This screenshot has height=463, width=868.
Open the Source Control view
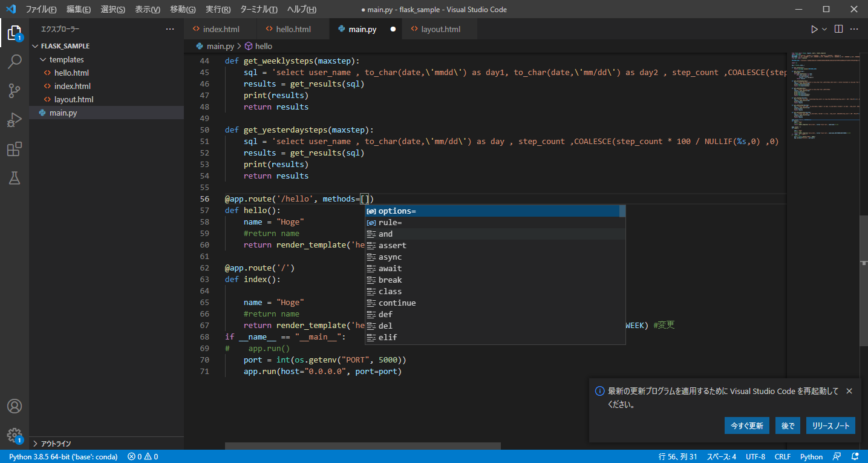15,91
